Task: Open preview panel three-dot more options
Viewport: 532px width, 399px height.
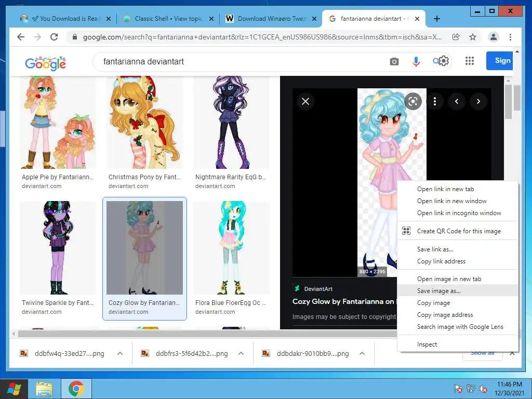Action: (435, 101)
